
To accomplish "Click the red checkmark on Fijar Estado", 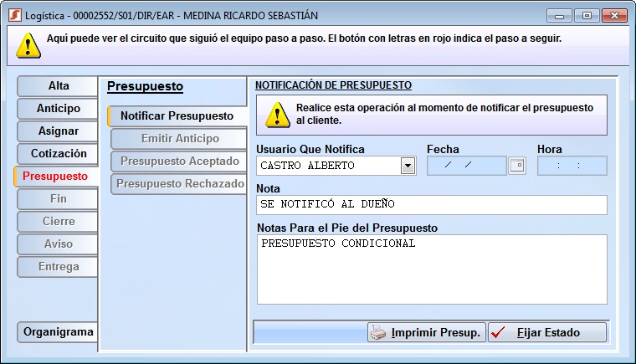I will coord(500,332).
